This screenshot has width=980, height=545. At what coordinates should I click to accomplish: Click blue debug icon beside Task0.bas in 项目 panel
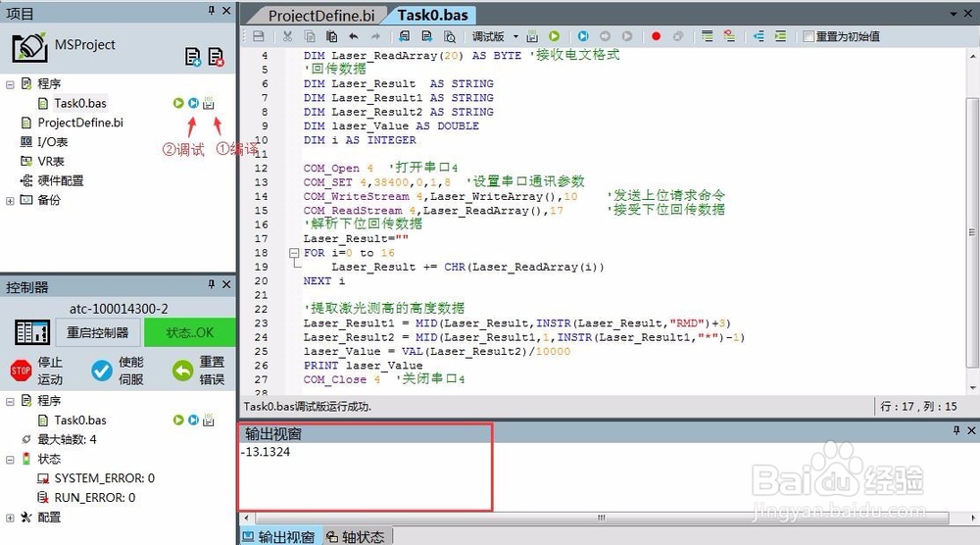point(193,103)
